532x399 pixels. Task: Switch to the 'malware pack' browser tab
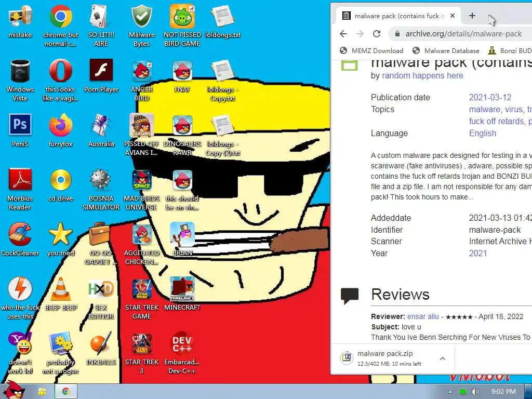point(398,16)
